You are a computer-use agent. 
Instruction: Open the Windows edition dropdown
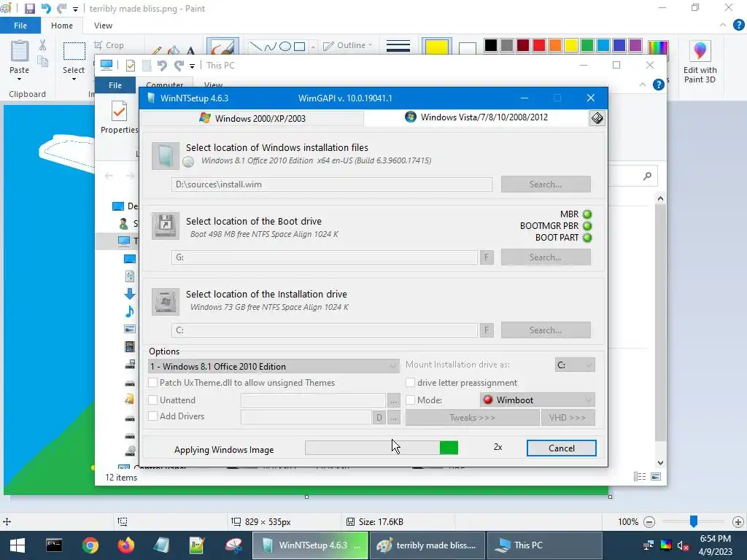click(274, 366)
